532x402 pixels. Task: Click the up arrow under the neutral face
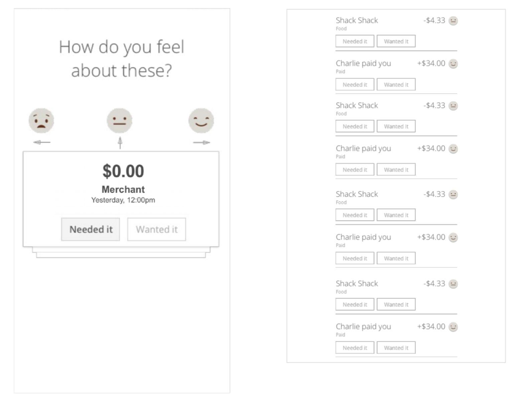tap(120, 143)
